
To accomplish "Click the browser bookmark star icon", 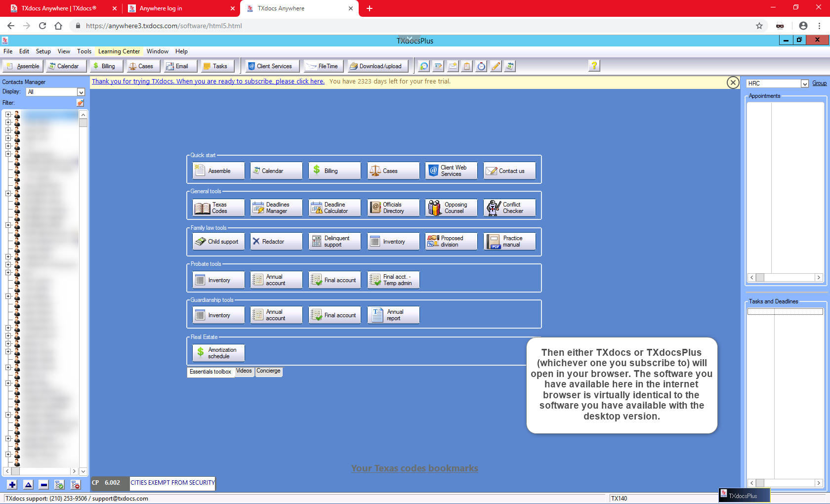I will pos(759,26).
